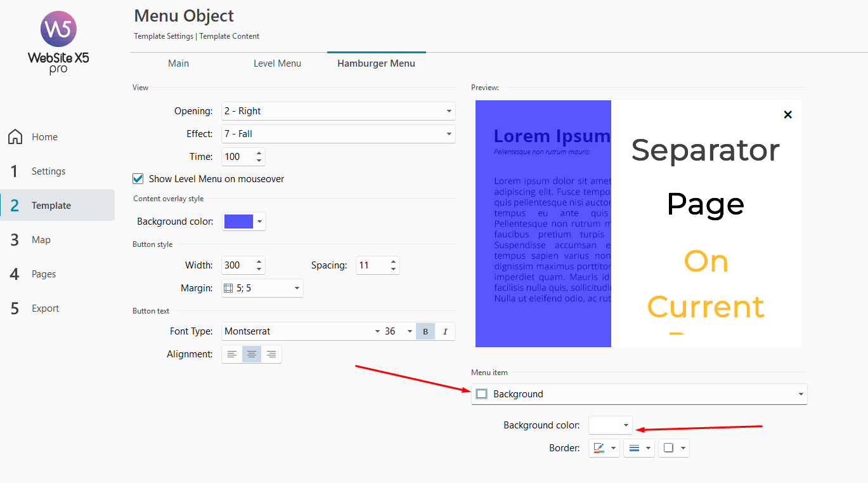Image resolution: width=868 pixels, height=483 pixels.
Task: Uncheck Show Level Menu on mouseover
Action: pyautogui.click(x=138, y=179)
